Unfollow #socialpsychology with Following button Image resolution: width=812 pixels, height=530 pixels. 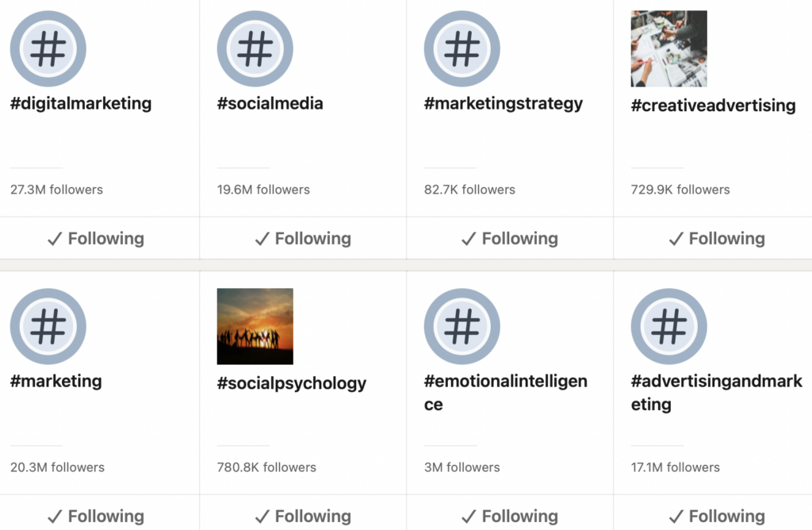tap(303, 517)
